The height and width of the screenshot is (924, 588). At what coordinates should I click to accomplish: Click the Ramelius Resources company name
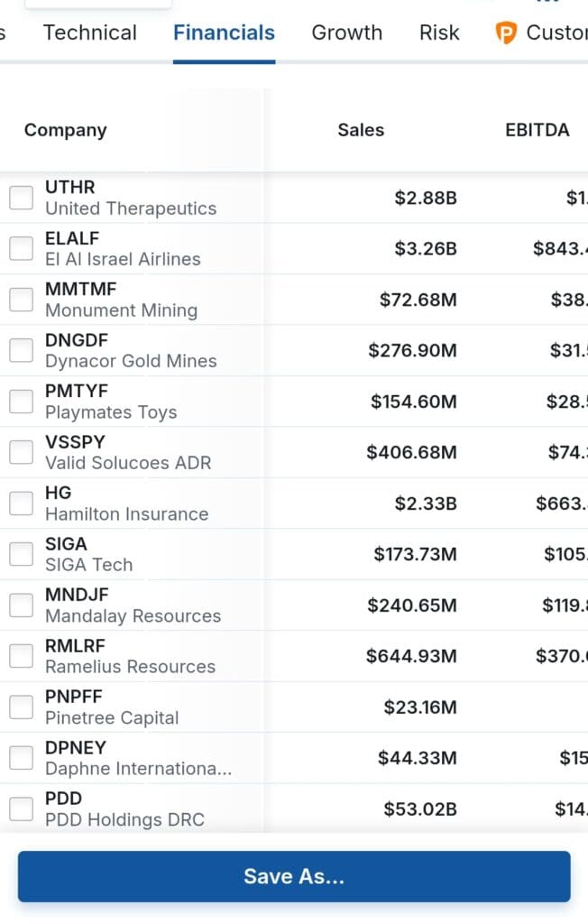[130, 667]
